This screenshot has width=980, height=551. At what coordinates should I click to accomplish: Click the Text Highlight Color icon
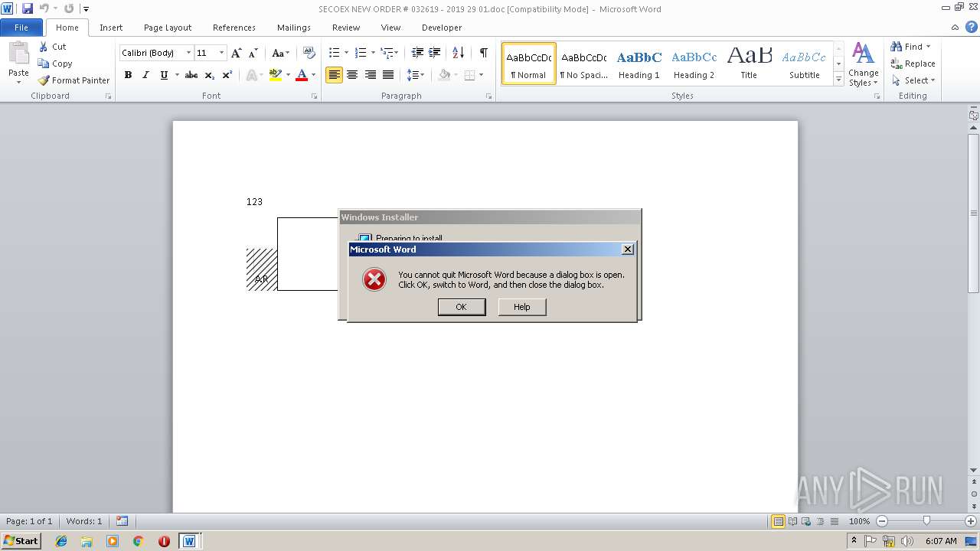pyautogui.click(x=276, y=75)
